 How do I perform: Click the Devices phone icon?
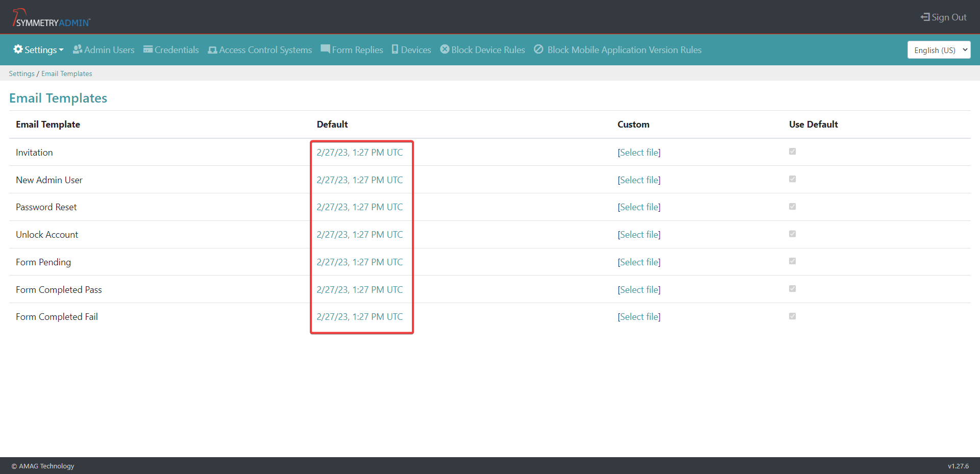[x=395, y=49]
